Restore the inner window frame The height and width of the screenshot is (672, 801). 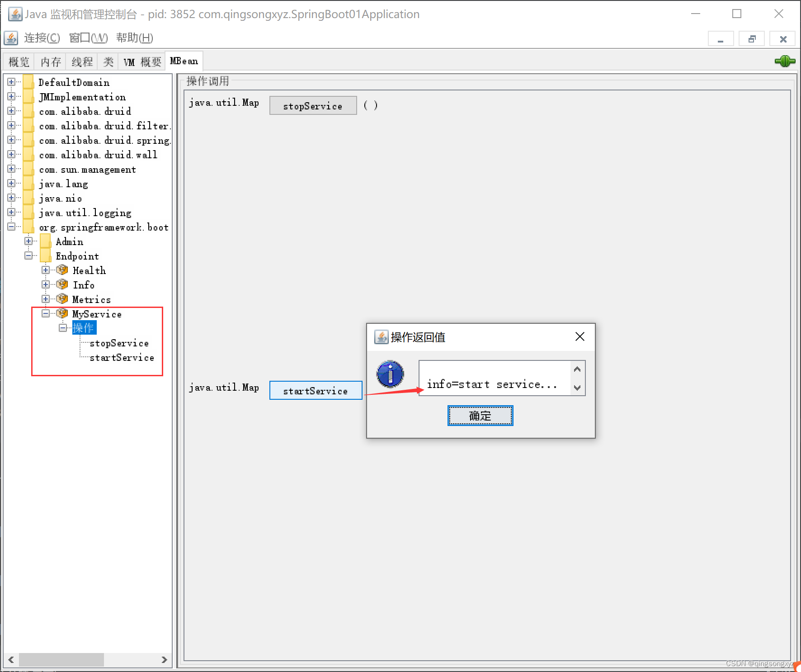coord(752,39)
